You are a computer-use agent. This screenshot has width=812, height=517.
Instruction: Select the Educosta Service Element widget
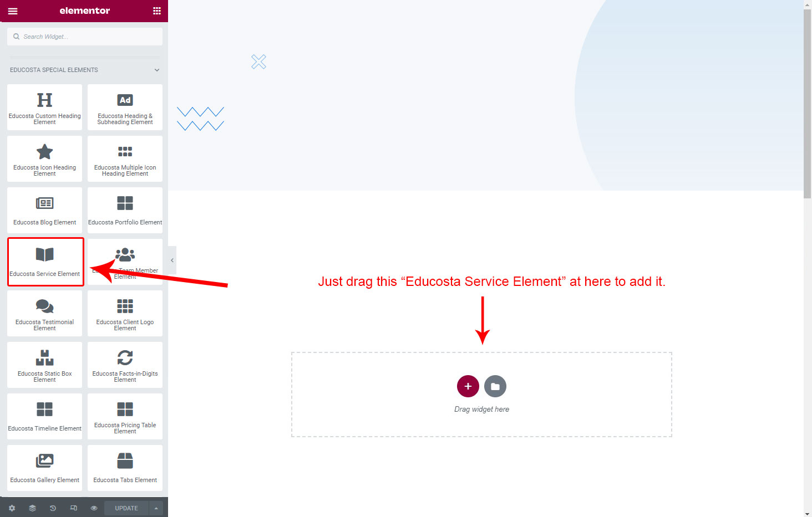click(45, 262)
